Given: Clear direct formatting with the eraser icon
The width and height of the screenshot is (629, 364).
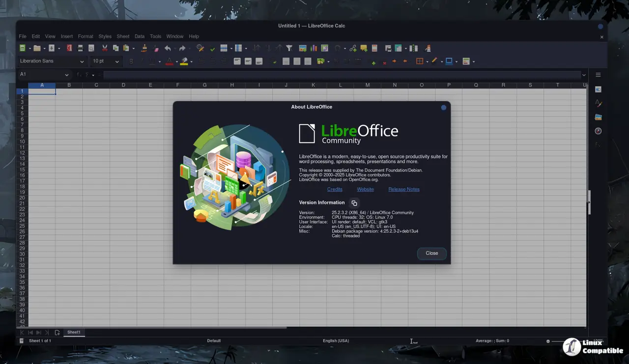Looking at the screenshot, I should (156, 48).
